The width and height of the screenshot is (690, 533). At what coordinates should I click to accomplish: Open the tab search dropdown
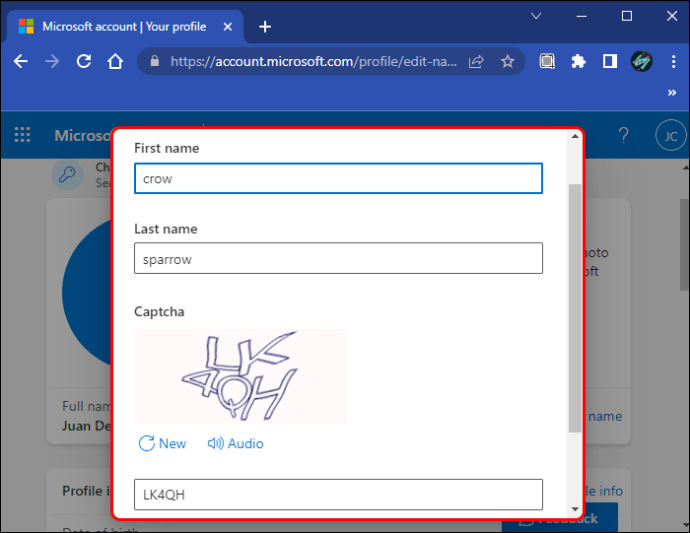click(536, 16)
